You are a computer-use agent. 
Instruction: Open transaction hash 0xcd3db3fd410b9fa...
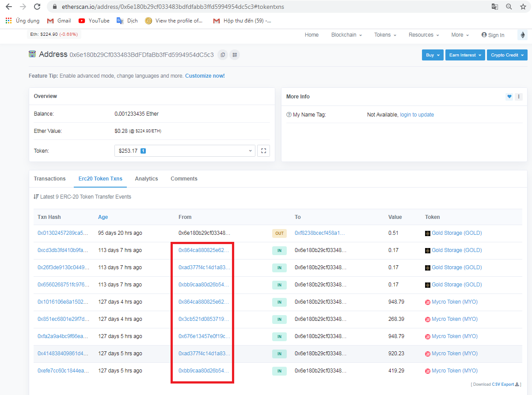tap(63, 250)
